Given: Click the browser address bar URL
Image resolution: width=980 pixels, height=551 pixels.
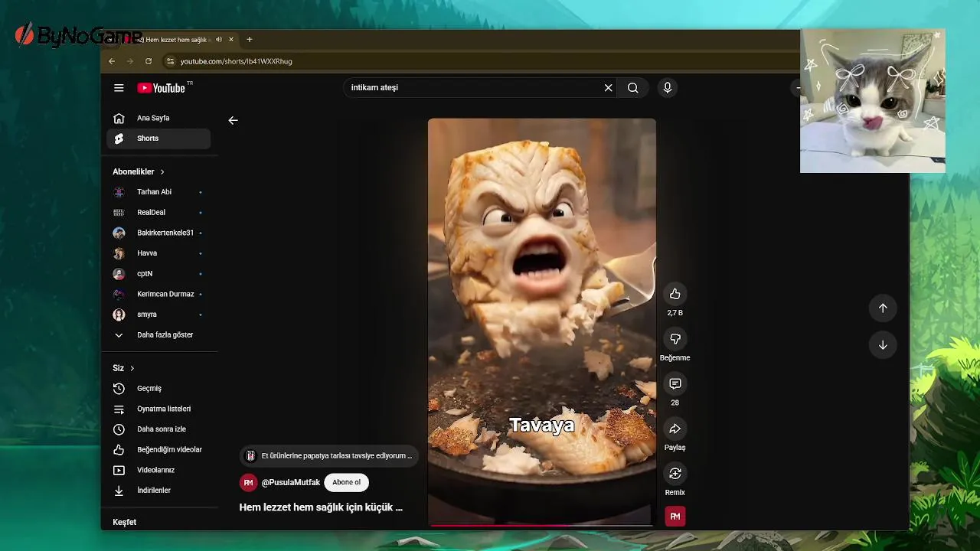Looking at the screenshot, I should pyautogui.click(x=237, y=61).
